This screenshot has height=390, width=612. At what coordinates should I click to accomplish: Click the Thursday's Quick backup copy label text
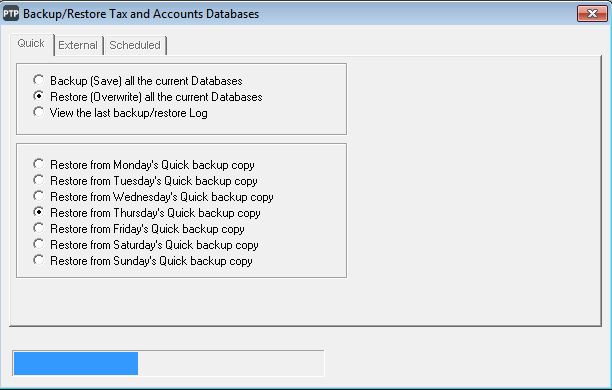187,213
